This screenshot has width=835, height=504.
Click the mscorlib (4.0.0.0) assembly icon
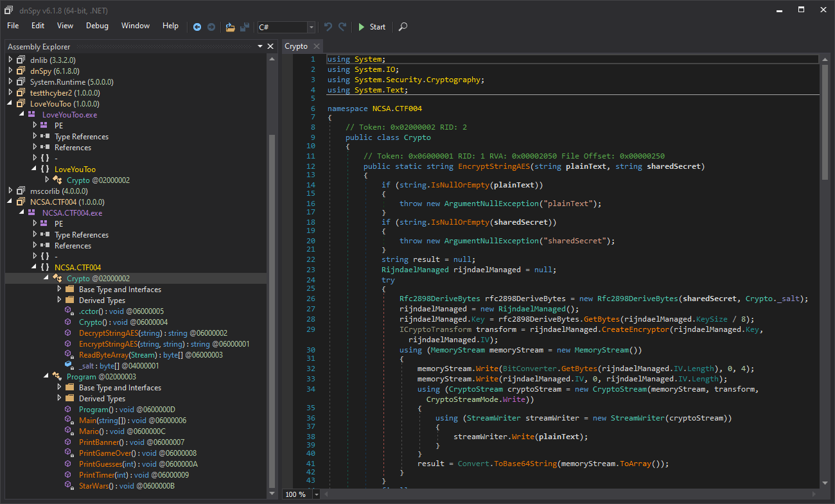(21, 191)
